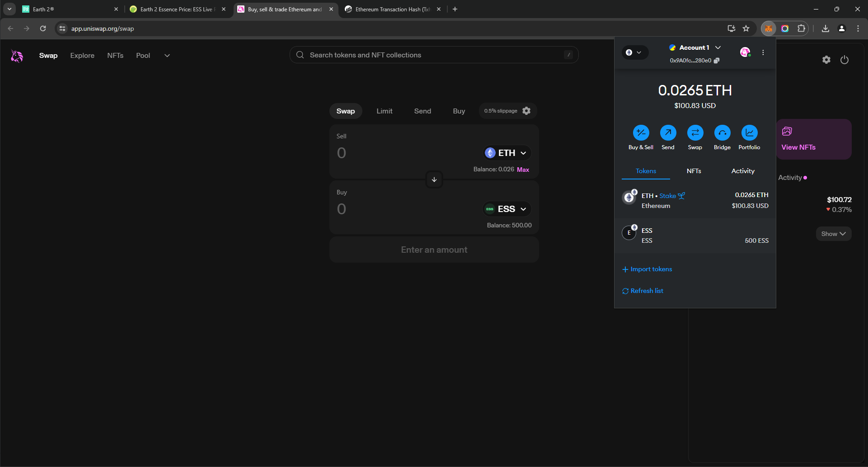Image resolution: width=868 pixels, height=467 pixels.
Task: Click Import tokens link
Action: tap(651, 269)
